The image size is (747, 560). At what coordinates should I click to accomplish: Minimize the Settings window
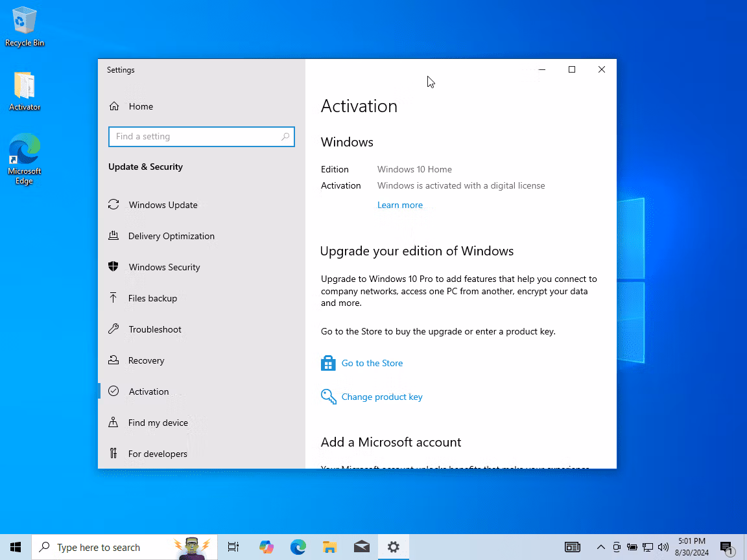pyautogui.click(x=541, y=69)
